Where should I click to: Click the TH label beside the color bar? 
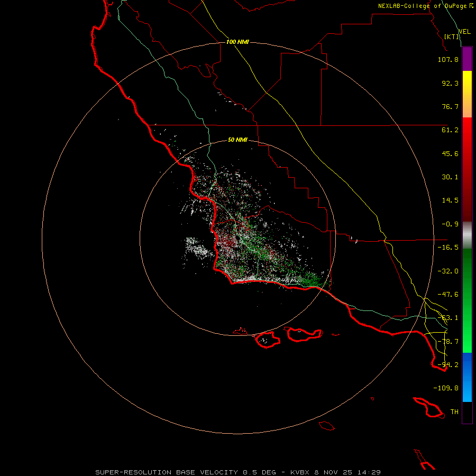pos(454,412)
